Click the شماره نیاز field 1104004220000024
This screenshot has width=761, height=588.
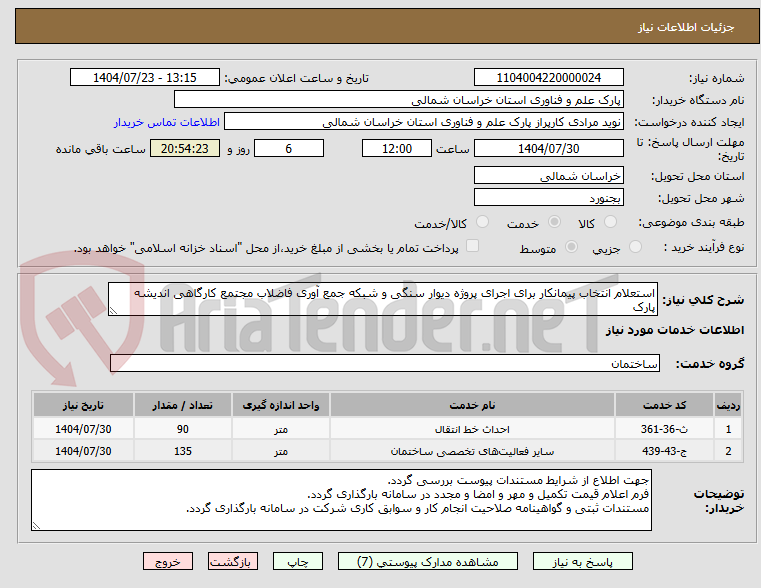coord(549,78)
